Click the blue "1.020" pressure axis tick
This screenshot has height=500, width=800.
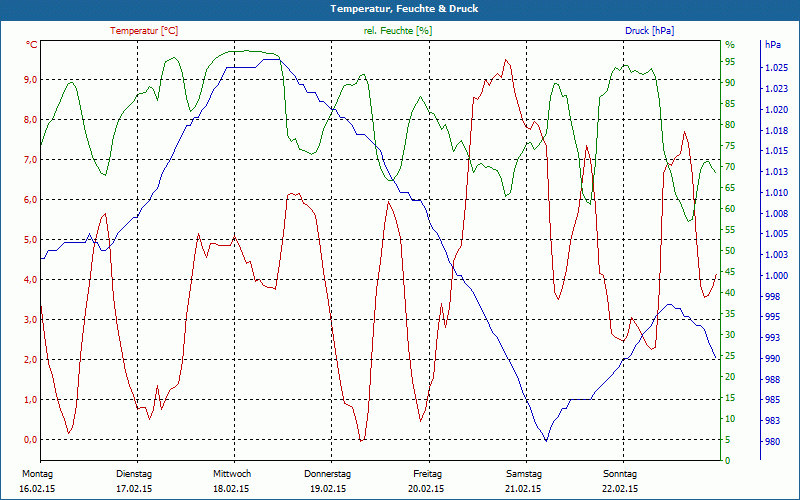[x=776, y=110]
